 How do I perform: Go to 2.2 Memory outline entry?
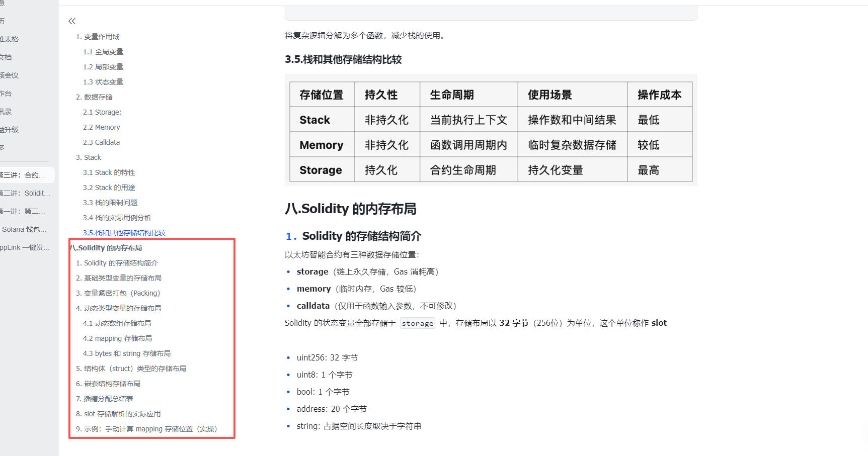(101, 127)
